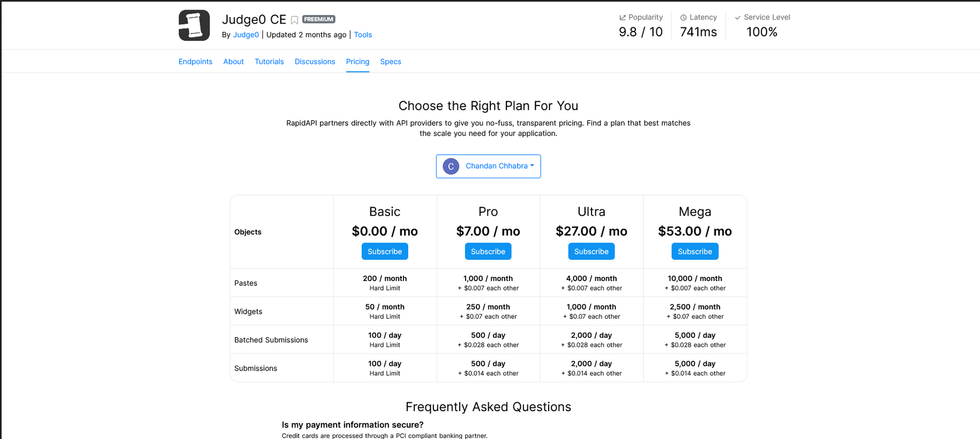Switch to the Endpoints tab
The image size is (980, 439).
click(x=196, y=62)
